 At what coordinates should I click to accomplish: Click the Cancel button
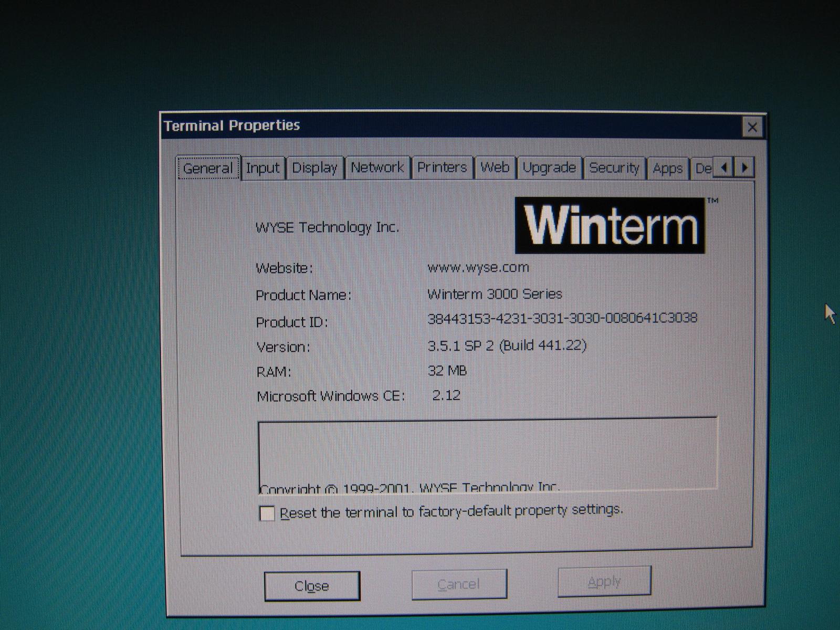(x=459, y=584)
